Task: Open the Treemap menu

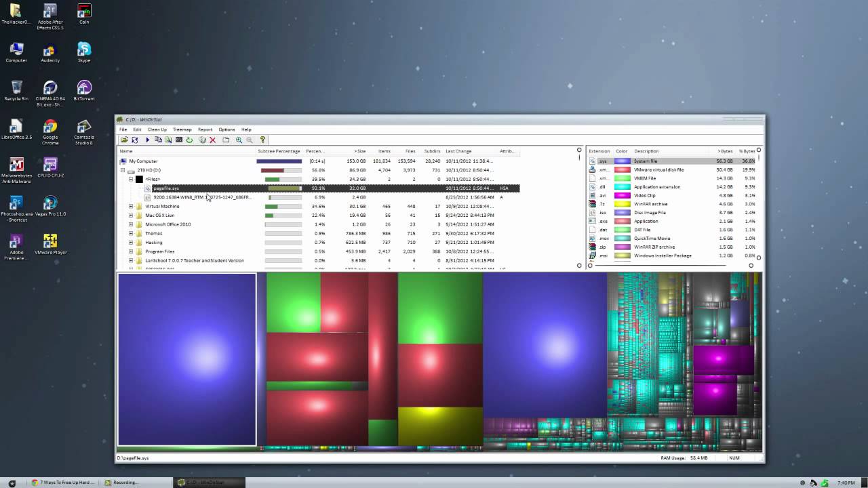Action: pos(182,129)
